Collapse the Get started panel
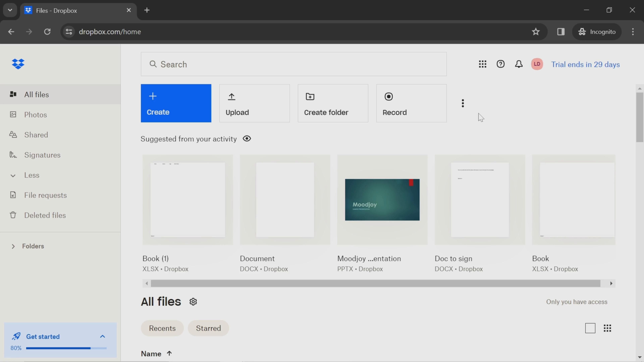Viewport: 644px width, 362px height. 102,337
